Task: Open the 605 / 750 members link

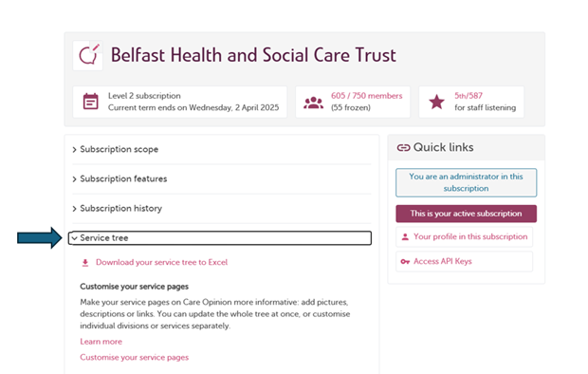Action: (x=366, y=96)
